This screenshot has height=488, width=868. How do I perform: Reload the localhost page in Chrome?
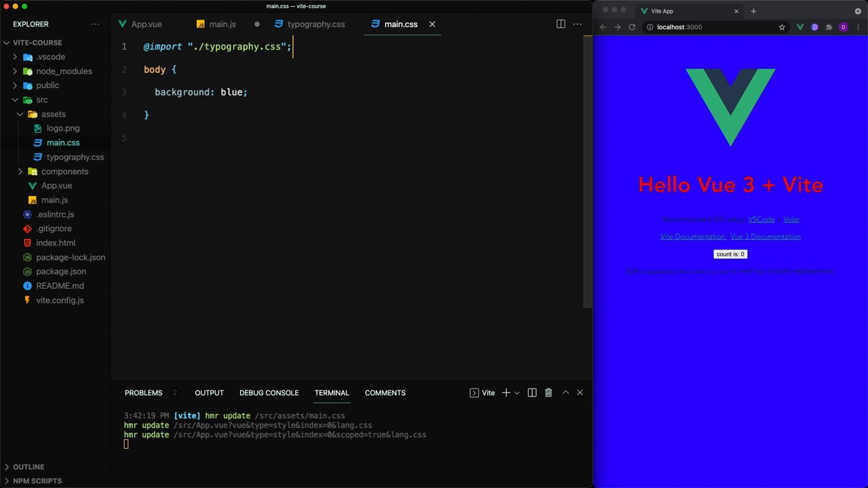[x=632, y=27]
